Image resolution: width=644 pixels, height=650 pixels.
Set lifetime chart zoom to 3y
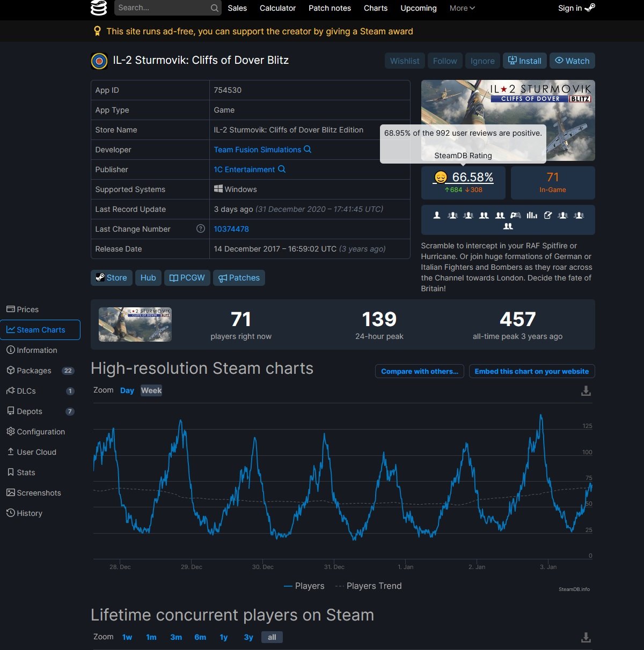(x=248, y=637)
